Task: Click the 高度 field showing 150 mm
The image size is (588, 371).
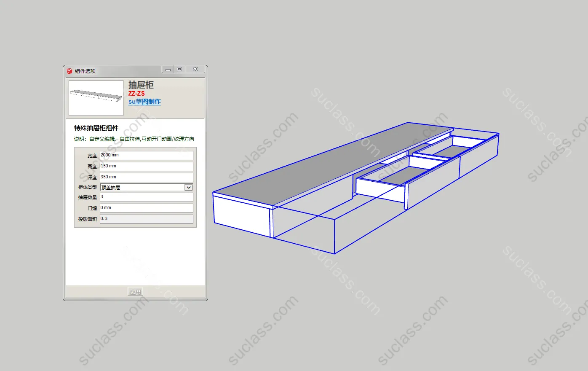Action: (146, 166)
